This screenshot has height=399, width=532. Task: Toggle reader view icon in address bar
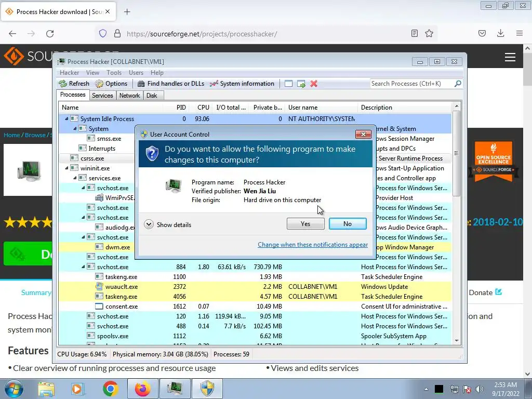[414, 33]
